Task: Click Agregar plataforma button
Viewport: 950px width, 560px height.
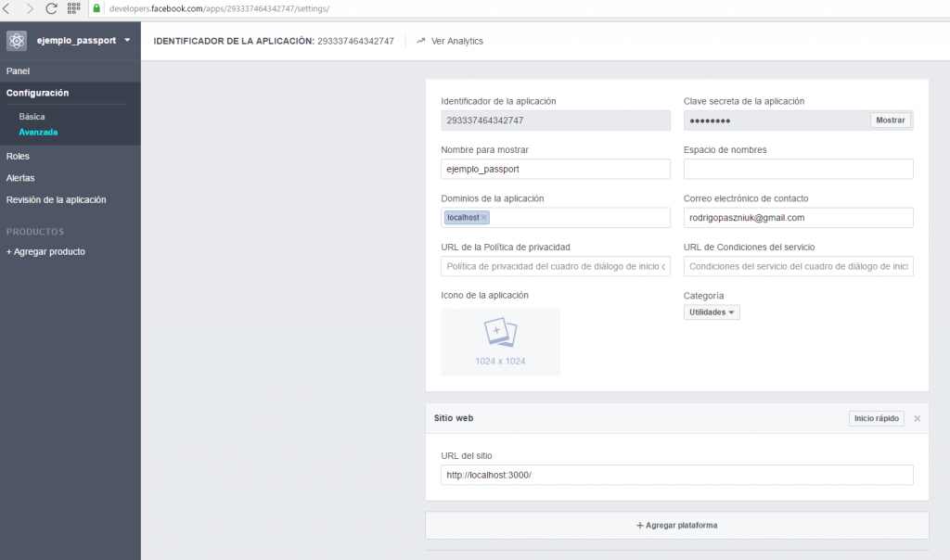Action: 676,526
